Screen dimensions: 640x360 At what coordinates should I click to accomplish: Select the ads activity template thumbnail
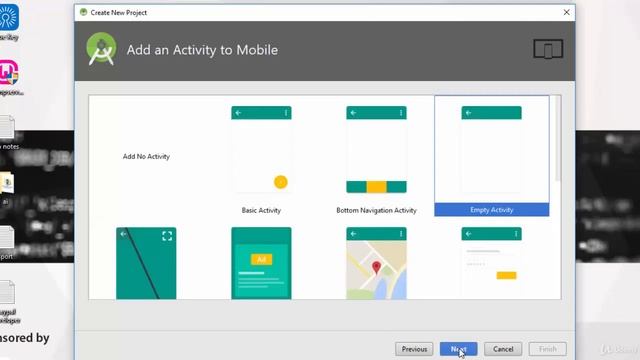coord(261,263)
